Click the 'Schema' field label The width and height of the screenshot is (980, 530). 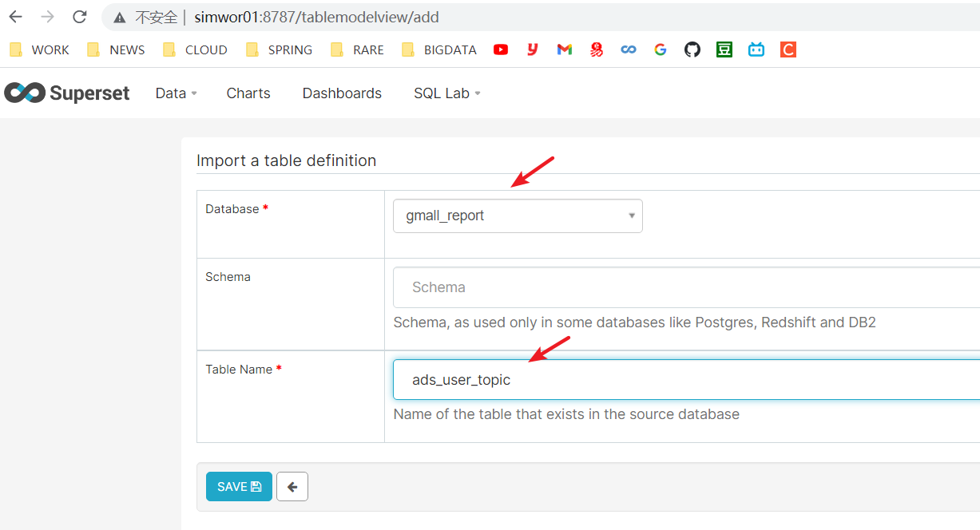pos(228,277)
